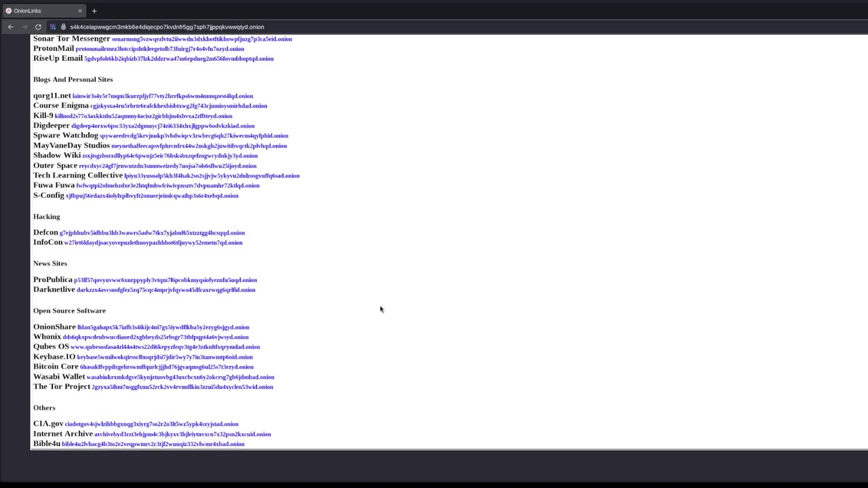Open the Keybase.IO onion link

165,357
